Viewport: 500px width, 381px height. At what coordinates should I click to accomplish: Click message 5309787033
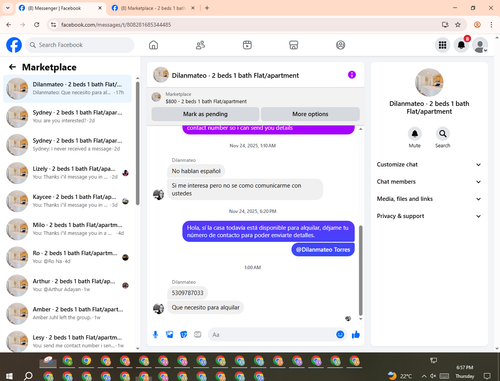pyautogui.click(x=187, y=293)
